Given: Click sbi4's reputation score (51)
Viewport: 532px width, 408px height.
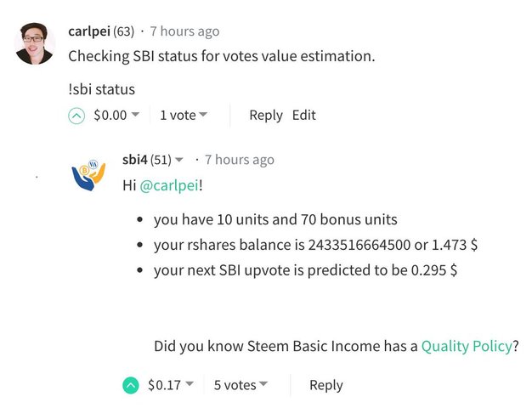Looking at the screenshot, I should coord(161,160).
